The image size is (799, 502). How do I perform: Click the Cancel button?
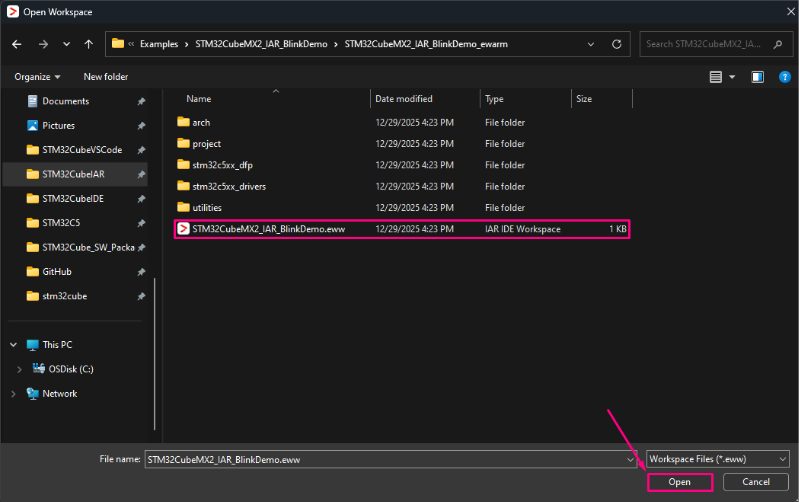tap(756, 482)
